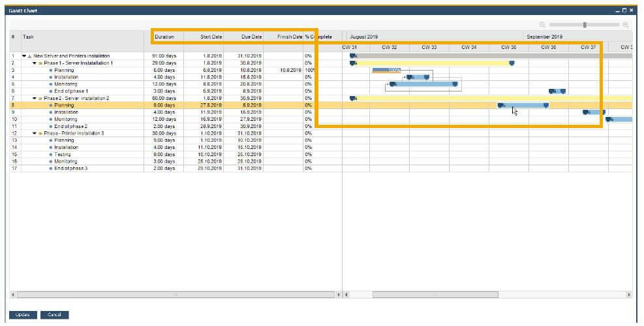Click the row 5 Monitoring Gantt bar

[x=423, y=84]
